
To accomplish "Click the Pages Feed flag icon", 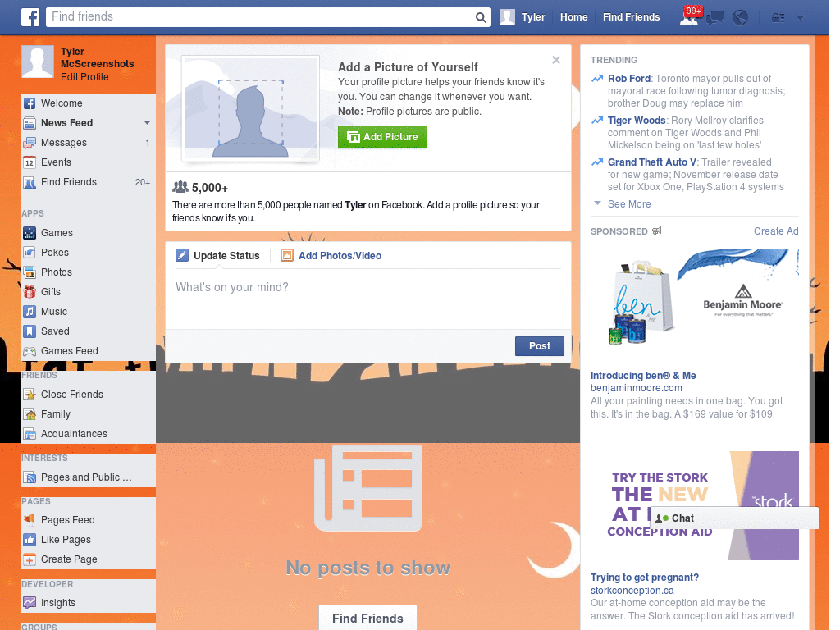I will tap(30, 520).
